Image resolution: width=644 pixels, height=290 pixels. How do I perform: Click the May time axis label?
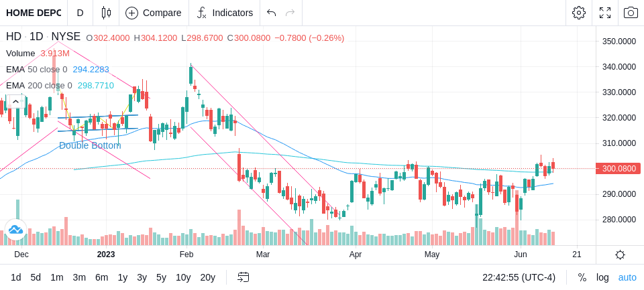(432, 255)
